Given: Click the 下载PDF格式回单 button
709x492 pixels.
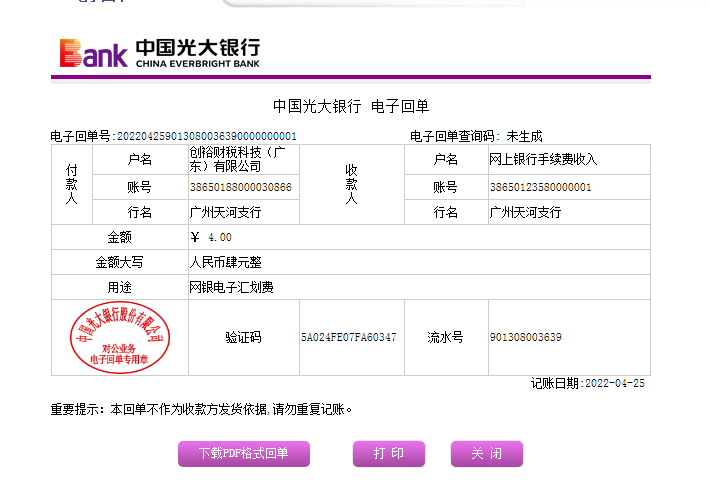Looking at the screenshot, I should (244, 454).
